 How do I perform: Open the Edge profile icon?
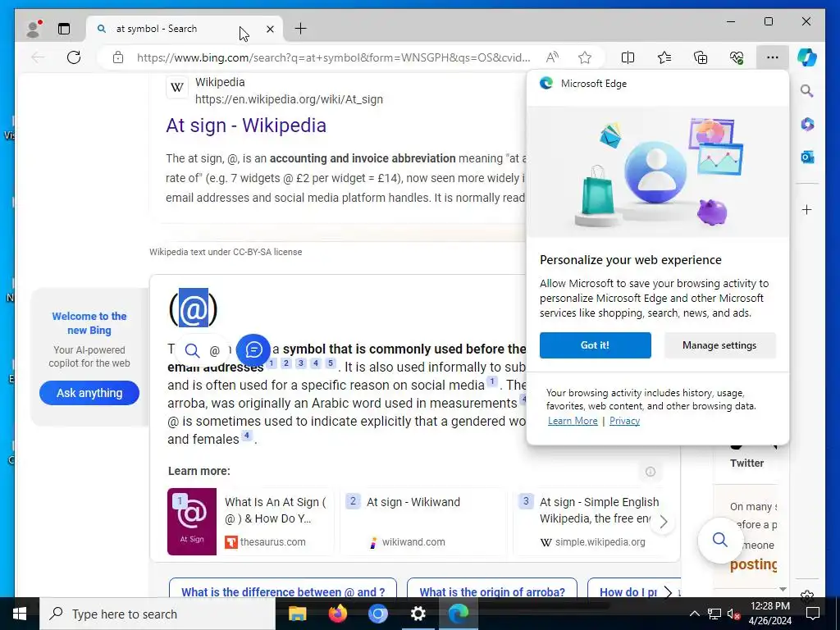(x=34, y=29)
